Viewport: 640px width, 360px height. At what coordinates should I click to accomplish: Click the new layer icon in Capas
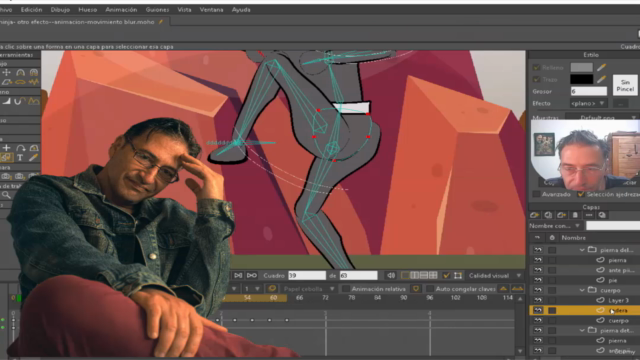point(535,215)
